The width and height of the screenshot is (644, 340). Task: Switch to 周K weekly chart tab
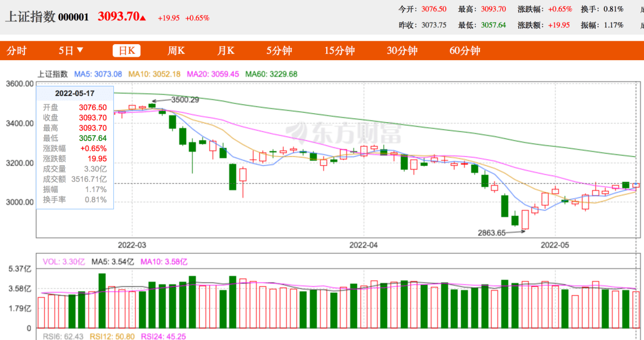(176, 51)
